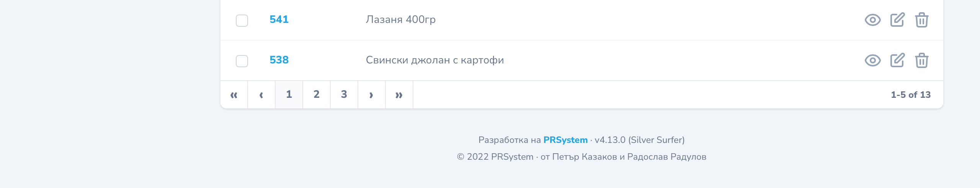Screen dimensions: 980x188
Task: Go to pagination page 2
Action: click(317, 95)
